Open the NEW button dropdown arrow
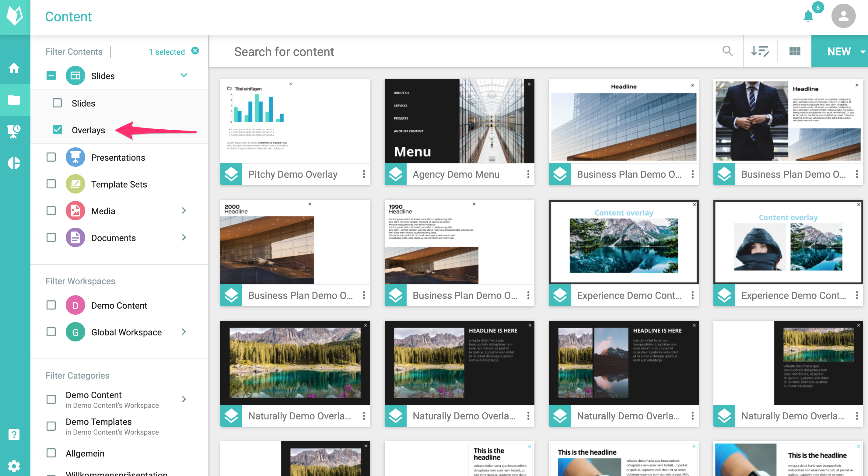The image size is (868, 476). [x=863, y=52]
